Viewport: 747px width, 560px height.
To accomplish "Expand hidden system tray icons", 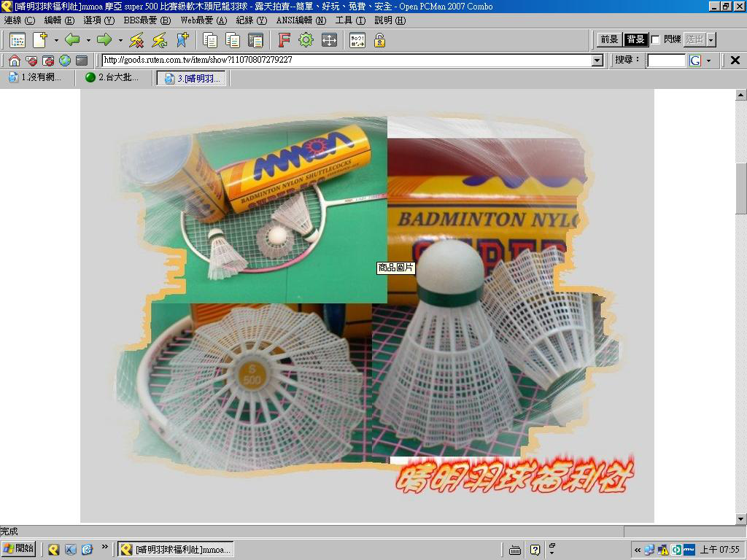I will point(638,550).
